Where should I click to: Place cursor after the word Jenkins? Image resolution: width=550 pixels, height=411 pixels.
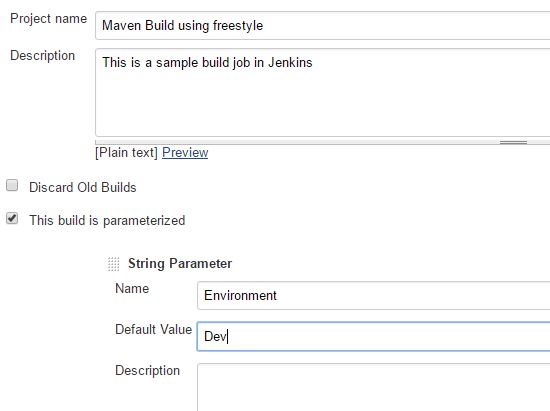pyautogui.click(x=313, y=62)
